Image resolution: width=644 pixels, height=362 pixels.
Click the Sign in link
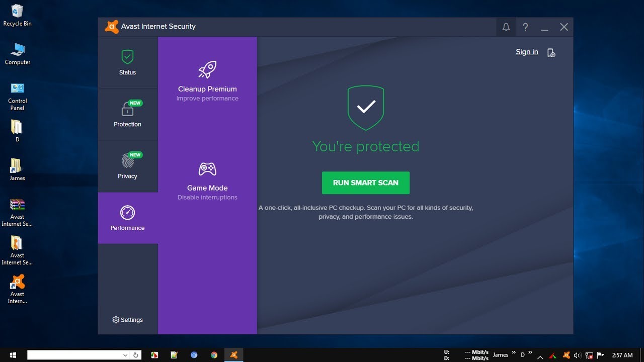click(x=527, y=52)
